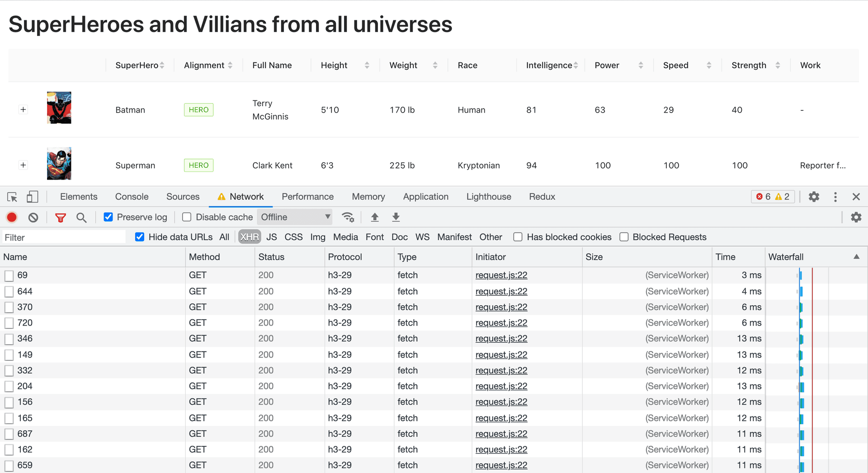Screen dimensions: 868x473
Task: Toggle the network filter funnel icon
Action: pos(60,218)
